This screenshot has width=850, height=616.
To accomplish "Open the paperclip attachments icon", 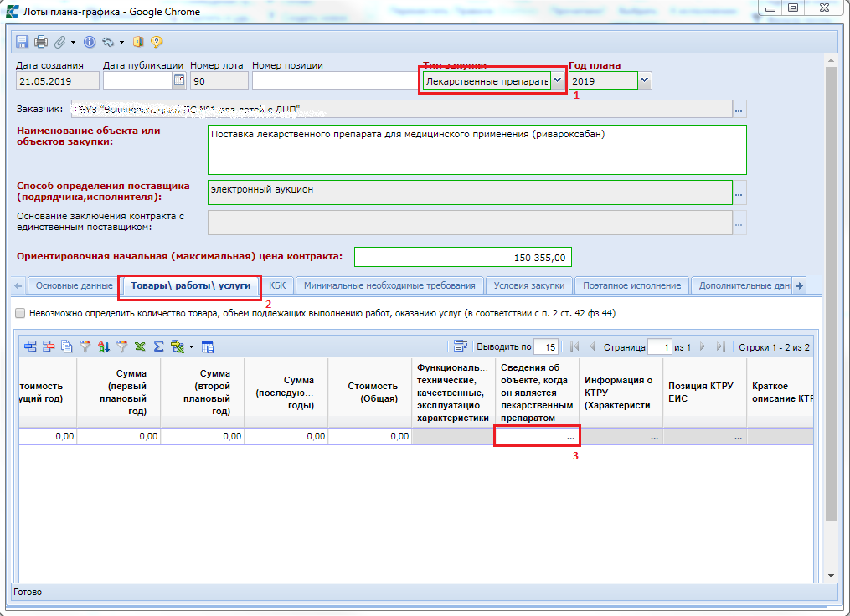I will [59, 42].
